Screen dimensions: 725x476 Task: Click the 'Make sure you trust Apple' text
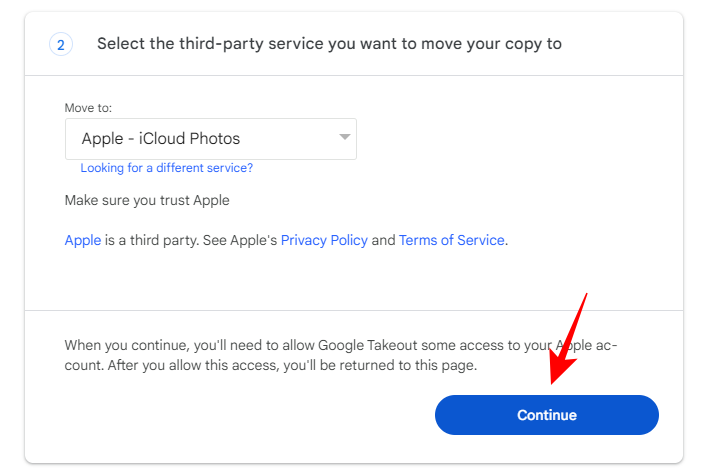(x=147, y=200)
